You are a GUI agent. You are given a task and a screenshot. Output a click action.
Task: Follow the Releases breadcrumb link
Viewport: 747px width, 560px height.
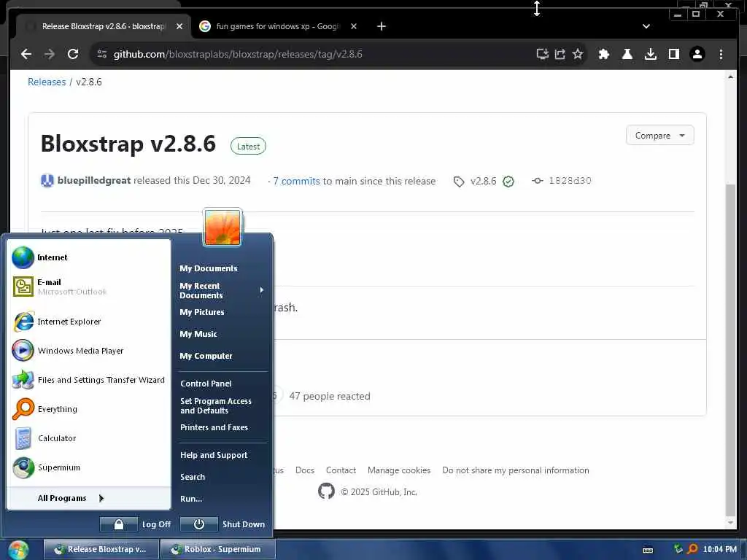47,82
